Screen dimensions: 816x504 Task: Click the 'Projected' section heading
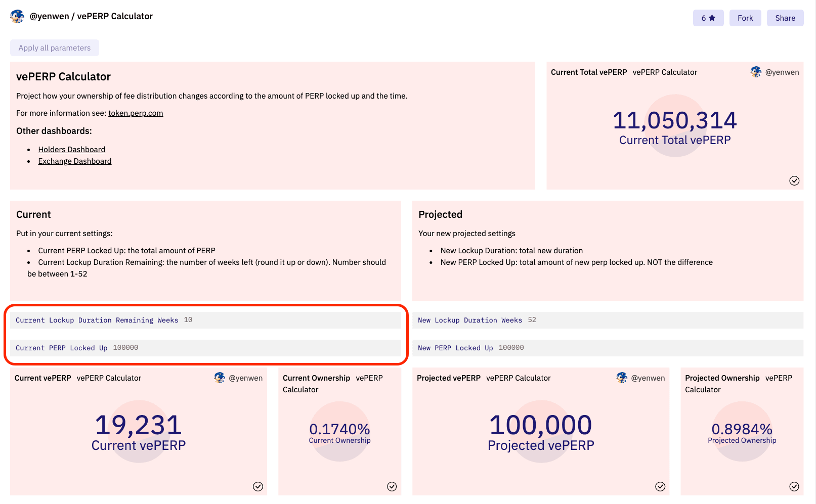coord(441,214)
